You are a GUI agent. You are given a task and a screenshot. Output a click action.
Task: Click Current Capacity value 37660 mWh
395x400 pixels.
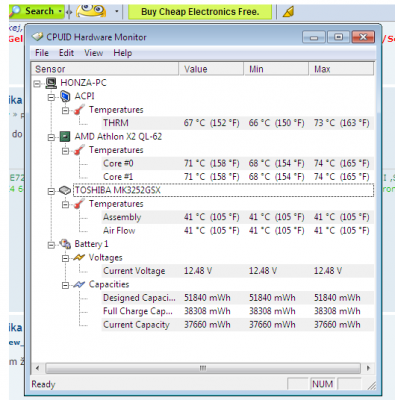(x=207, y=325)
